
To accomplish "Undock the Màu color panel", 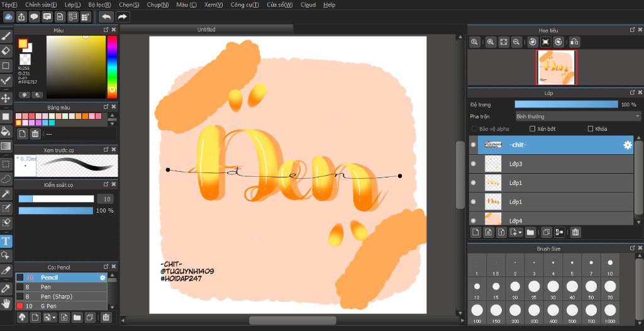I will click(106, 30).
